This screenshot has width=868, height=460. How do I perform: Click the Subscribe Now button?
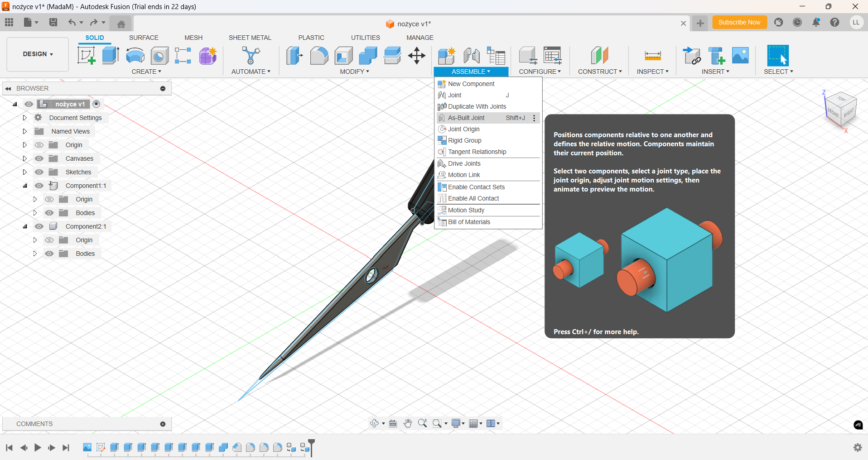pos(739,22)
